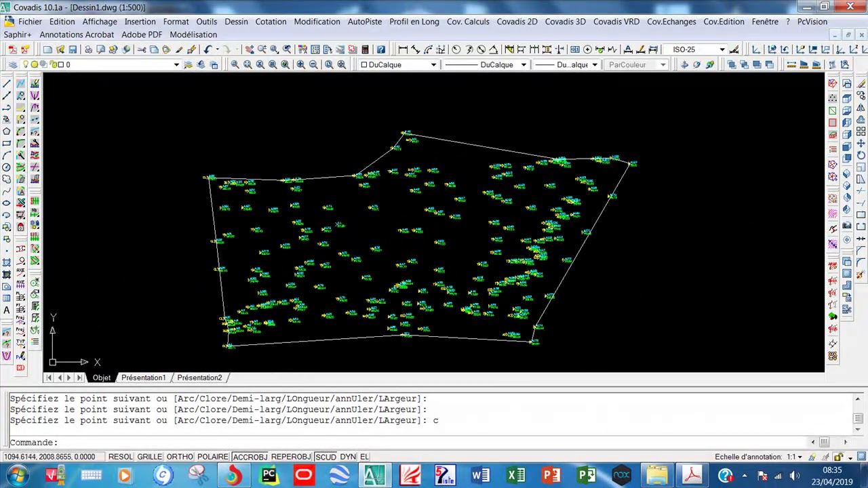
Task: Open the DuCalque linetype dropdown
Action: (523, 64)
